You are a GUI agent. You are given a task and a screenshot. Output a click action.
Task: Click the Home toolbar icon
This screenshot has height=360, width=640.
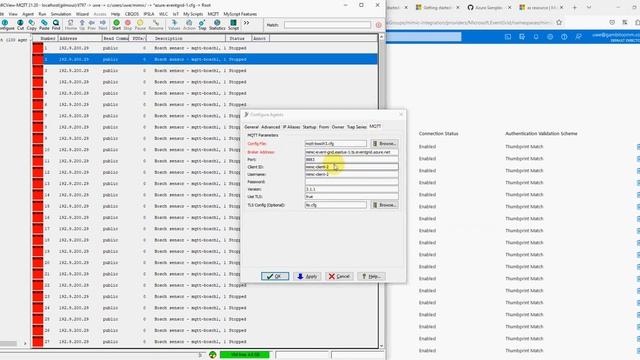71,25
